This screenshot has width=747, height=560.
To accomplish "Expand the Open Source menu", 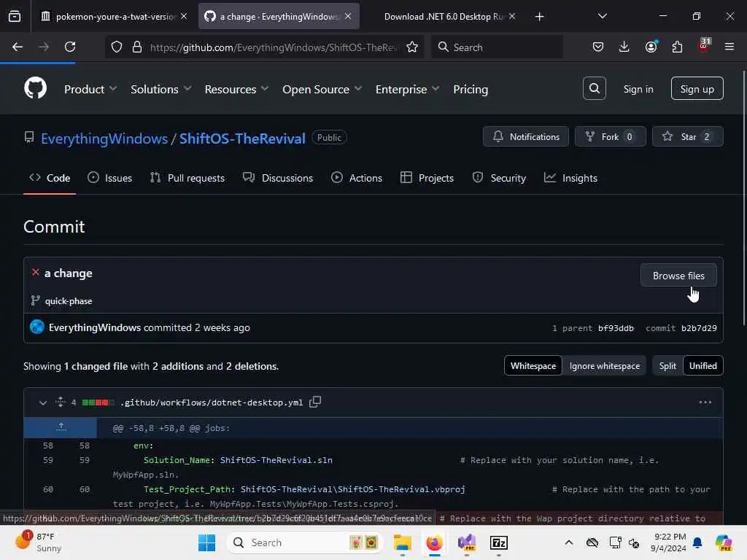I will (322, 89).
